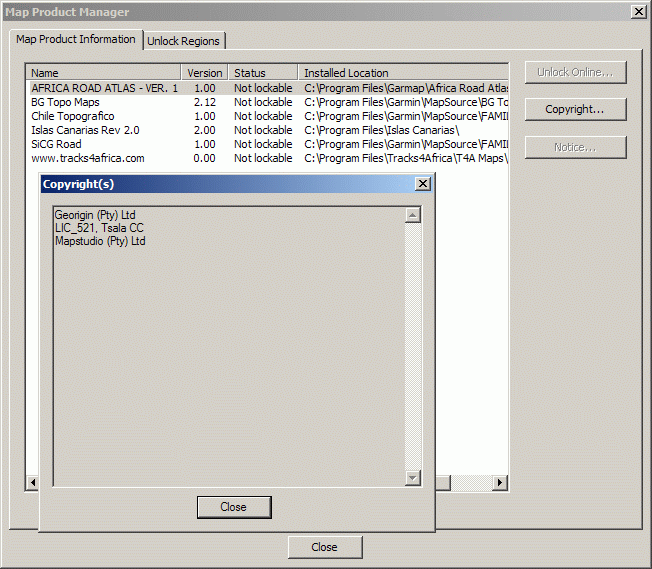Sort by the Version column header
This screenshot has width=652, height=569.
click(x=205, y=73)
